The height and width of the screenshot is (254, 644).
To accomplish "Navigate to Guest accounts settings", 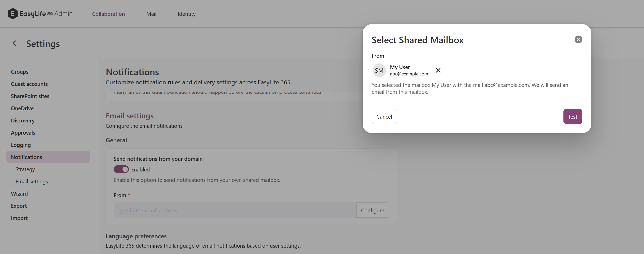I will pyautogui.click(x=29, y=84).
